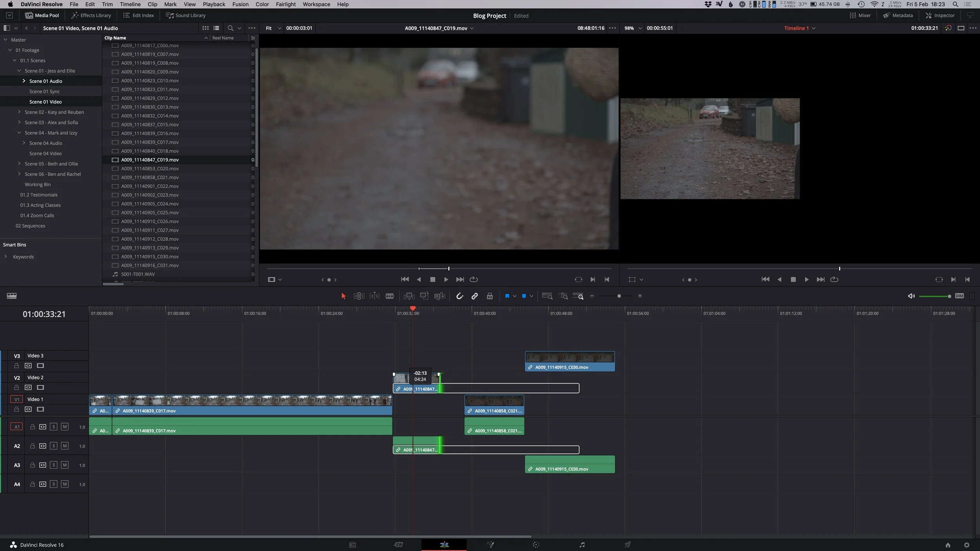
Task: Open the Fairlight page music note icon
Action: pos(583,545)
